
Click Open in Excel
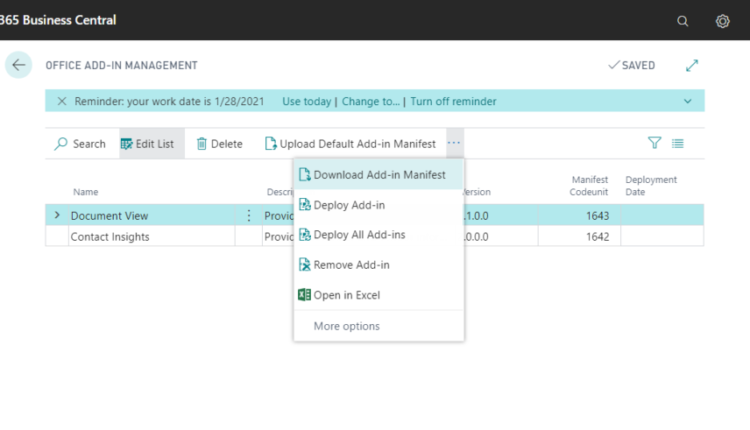(346, 295)
